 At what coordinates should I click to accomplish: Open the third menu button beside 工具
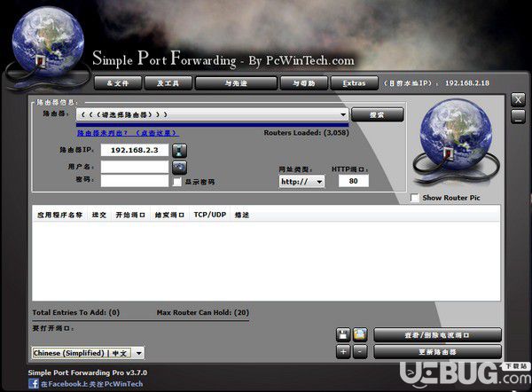(236, 83)
